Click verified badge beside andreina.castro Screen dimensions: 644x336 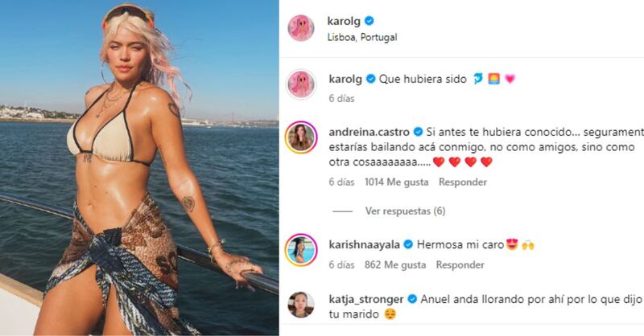click(x=418, y=132)
